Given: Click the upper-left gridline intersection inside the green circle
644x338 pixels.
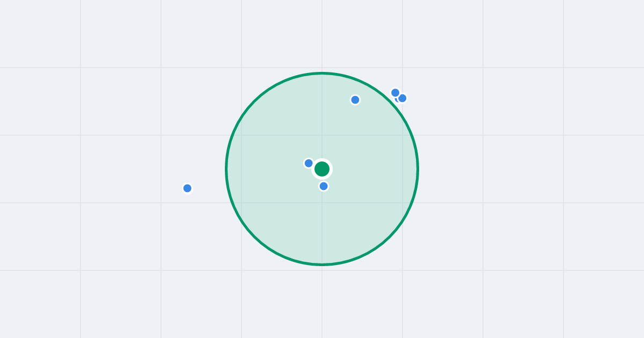Looking at the screenshot, I should (x=241, y=135).
